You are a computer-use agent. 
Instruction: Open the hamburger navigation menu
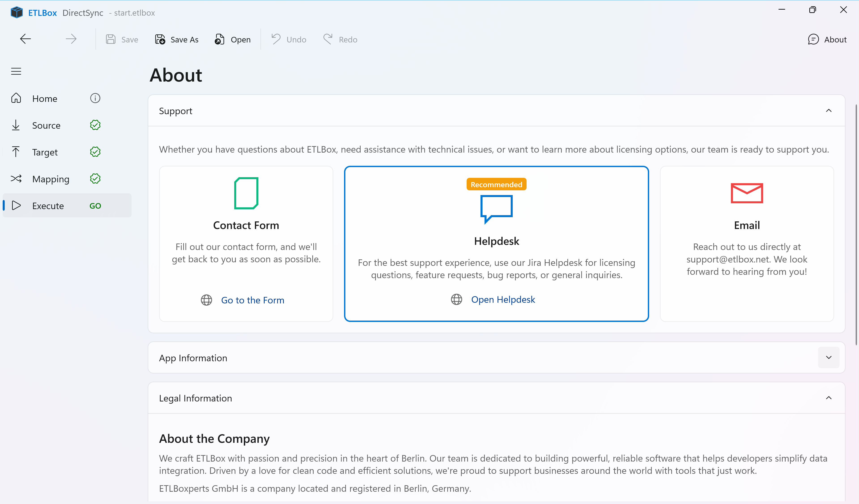click(x=16, y=71)
